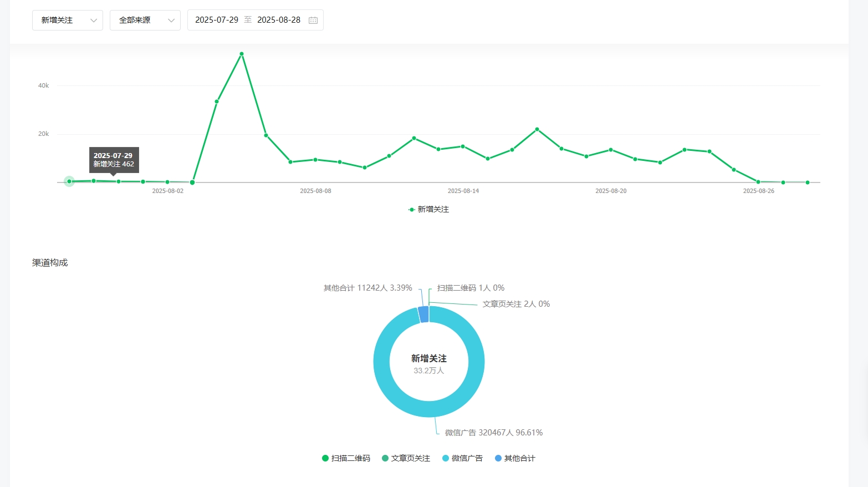868x487 pixels.
Task: Click 微信广告 320467人 96.61% label
Action: point(494,433)
